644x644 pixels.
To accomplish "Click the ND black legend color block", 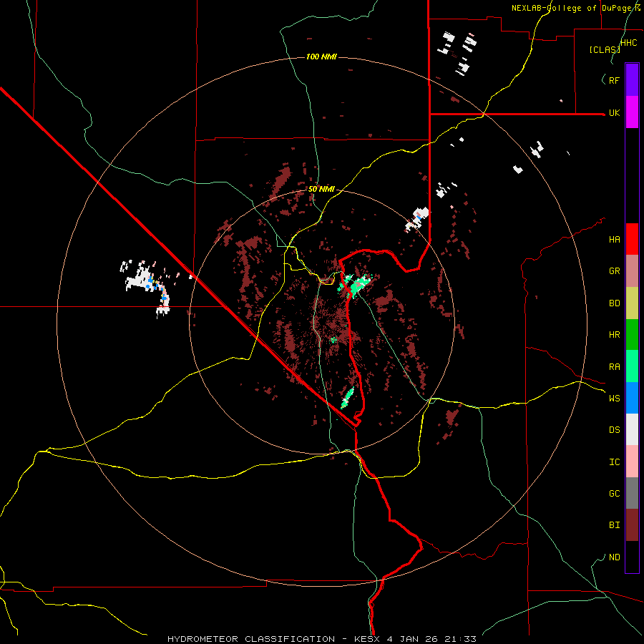I will 632,557.
